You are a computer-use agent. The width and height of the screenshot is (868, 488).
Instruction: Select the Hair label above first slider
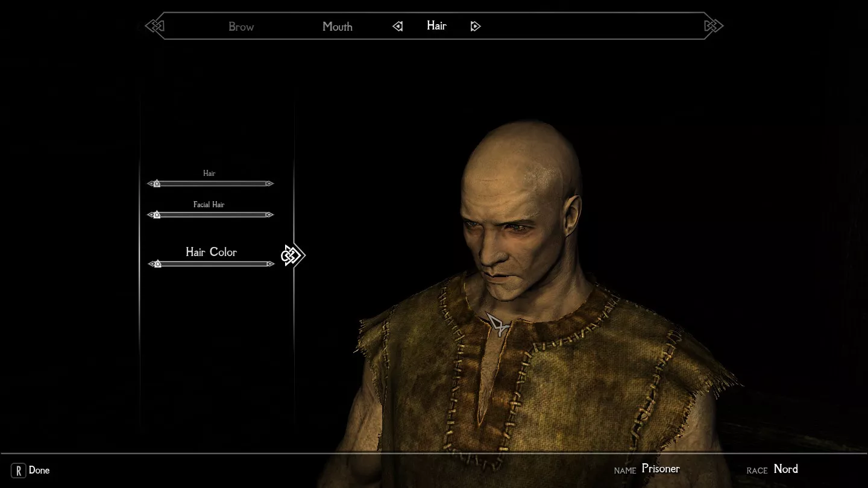[x=209, y=173]
